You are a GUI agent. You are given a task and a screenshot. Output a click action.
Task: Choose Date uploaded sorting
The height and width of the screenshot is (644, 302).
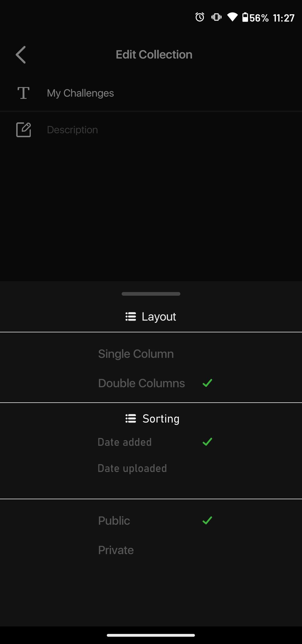[x=151, y=468]
